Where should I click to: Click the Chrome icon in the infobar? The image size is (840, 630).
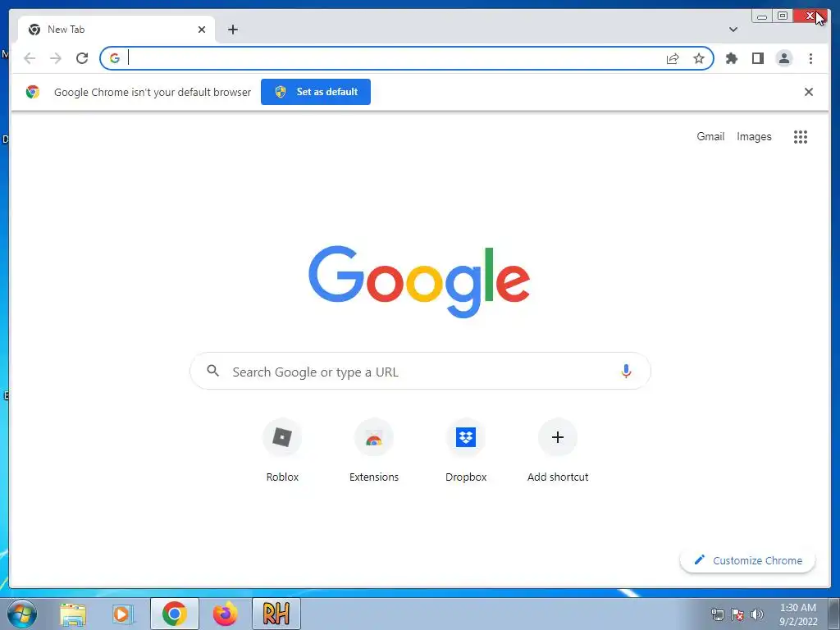33,92
